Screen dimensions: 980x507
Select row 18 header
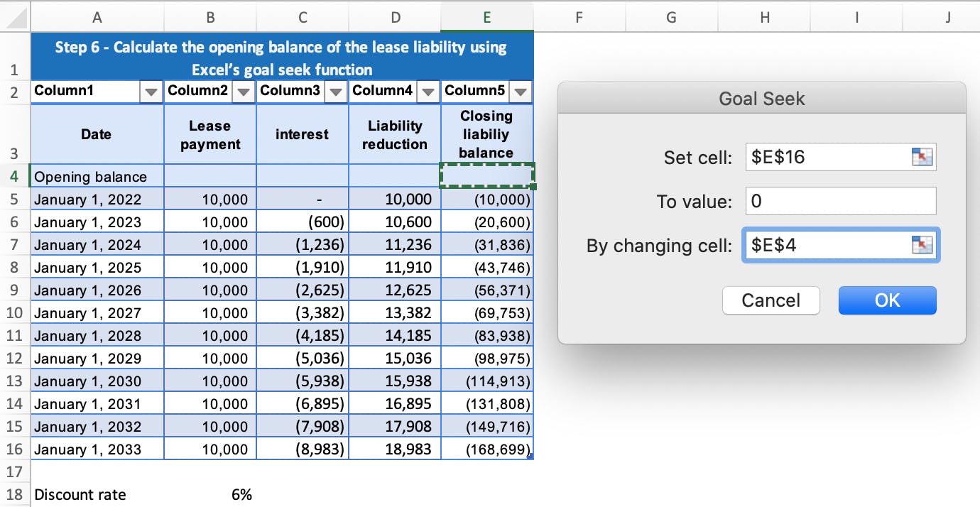pos(14,494)
